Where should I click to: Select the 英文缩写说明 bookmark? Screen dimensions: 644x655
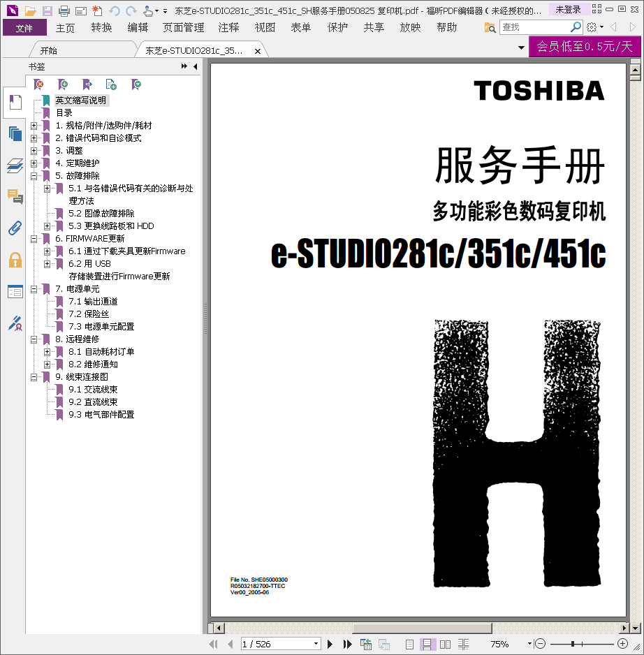[x=80, y=101]
